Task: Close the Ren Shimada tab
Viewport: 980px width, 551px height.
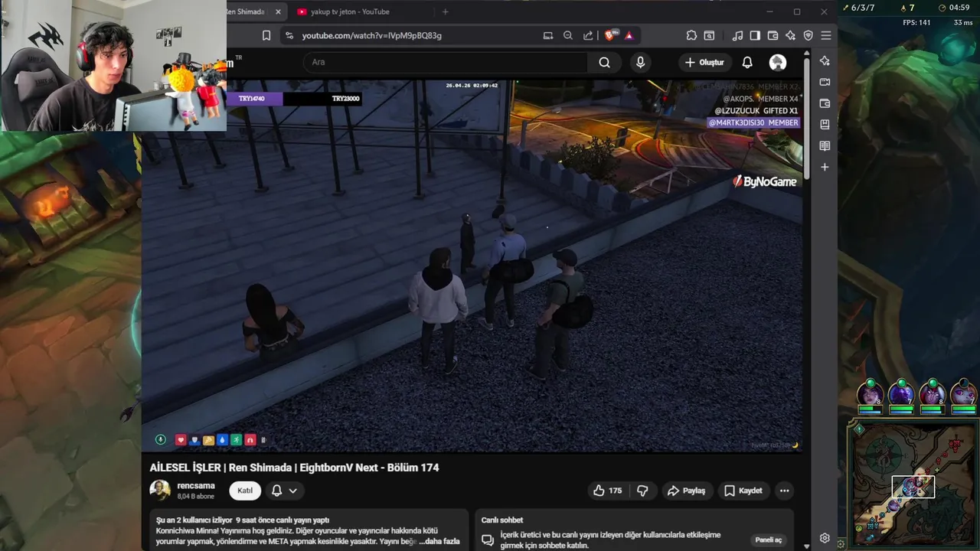Action: click(279, 11)
